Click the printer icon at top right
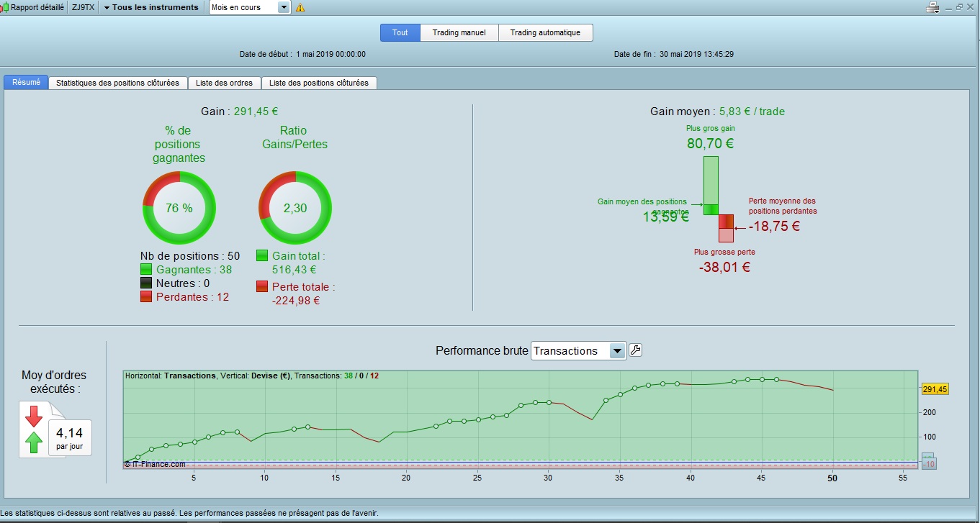The width and height of the screenshot is (980, 523). (932, 7)
